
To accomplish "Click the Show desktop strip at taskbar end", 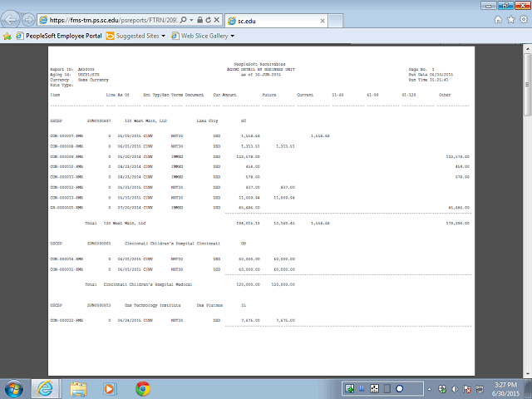I will [530, 389].
